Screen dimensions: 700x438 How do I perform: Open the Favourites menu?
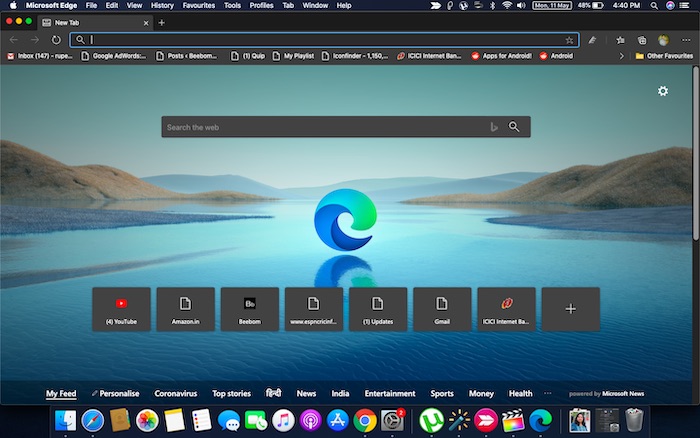coord(199,5)
